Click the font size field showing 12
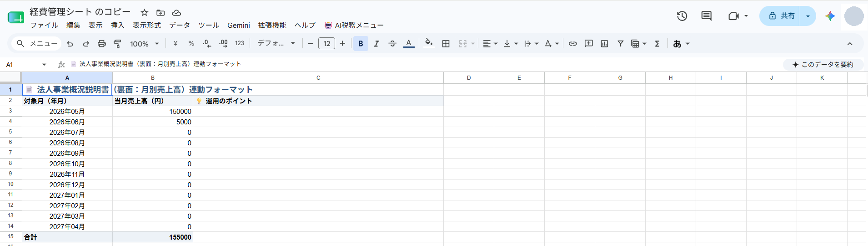The width and height of the screenshot is (868, 246). tap(326, 44)
